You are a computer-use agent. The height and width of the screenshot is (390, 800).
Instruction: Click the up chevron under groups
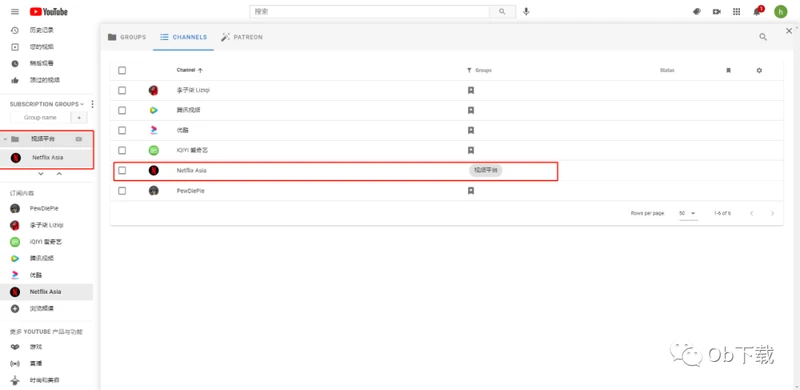pos(59,174)
